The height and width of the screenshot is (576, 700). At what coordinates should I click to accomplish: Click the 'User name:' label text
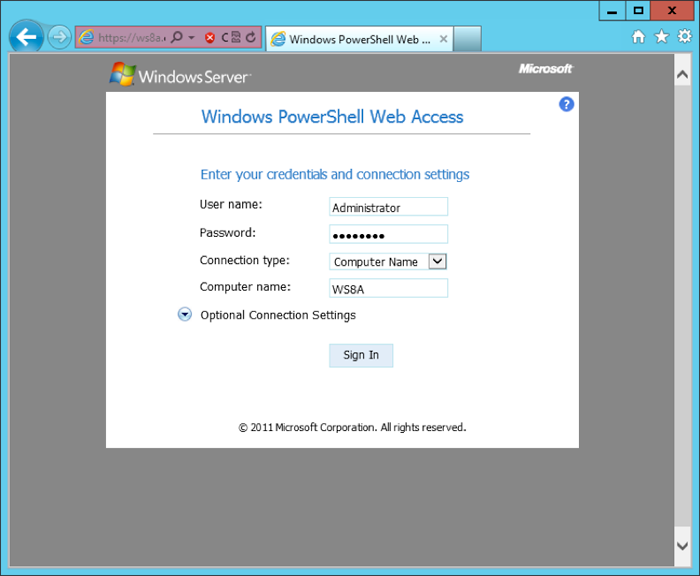231,205
